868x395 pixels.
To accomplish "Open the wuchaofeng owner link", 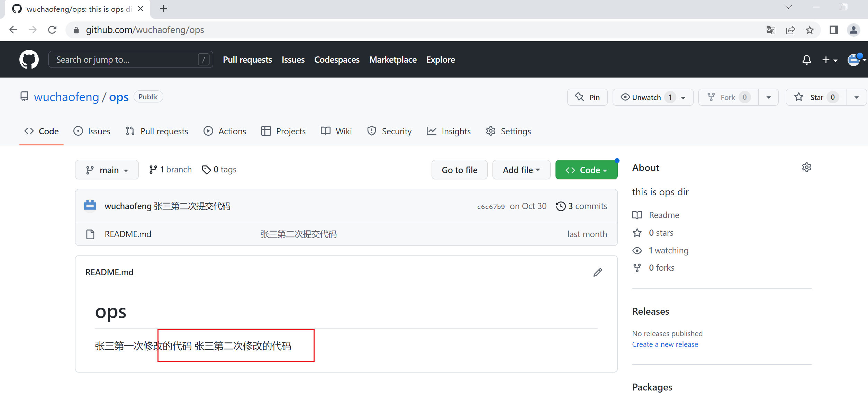I will tap(66, 97).
